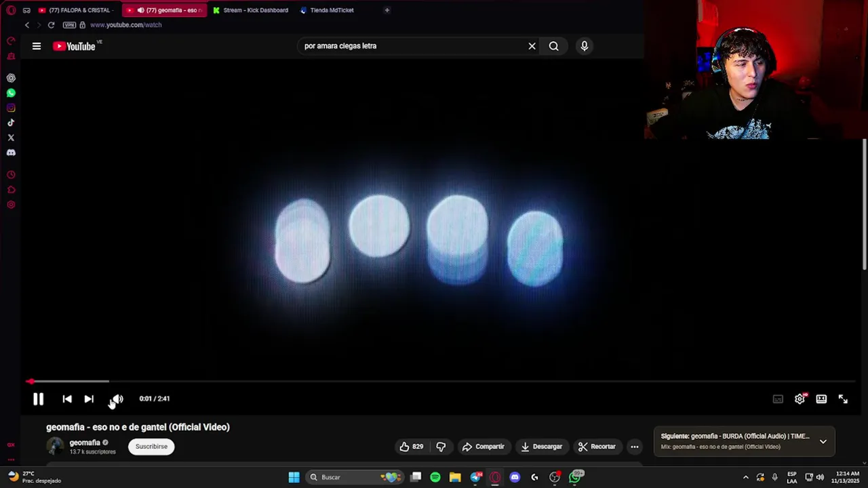Go to YouTube home via the logo
Screen dimensions: 868x488
[x=75, y=46]
